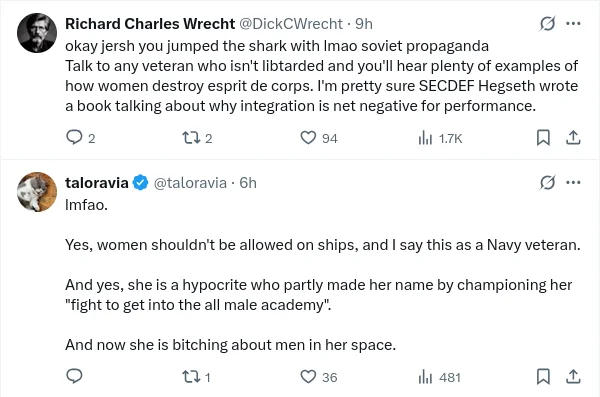This screenshot has height=397, width=600.
Task: Share Richard Charles Wrecht's tweet
Action: click(573, 138)
